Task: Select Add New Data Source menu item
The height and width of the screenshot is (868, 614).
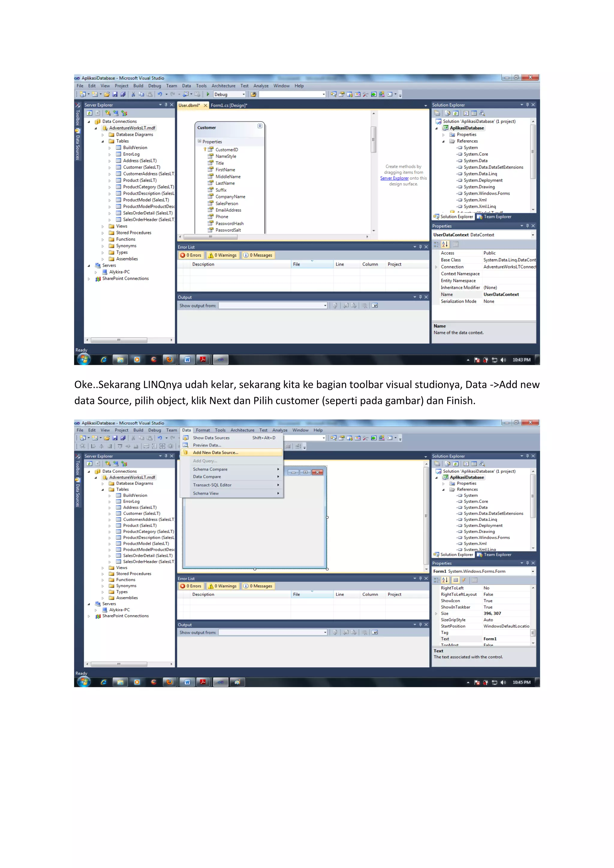Action: click(231, 453)
